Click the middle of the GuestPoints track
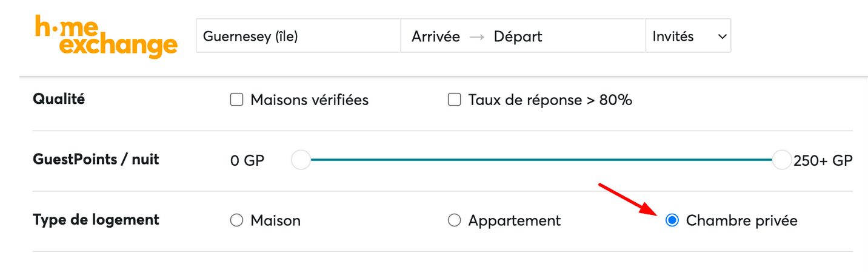This screenshot has width=868, height=272. coord(541,160)
